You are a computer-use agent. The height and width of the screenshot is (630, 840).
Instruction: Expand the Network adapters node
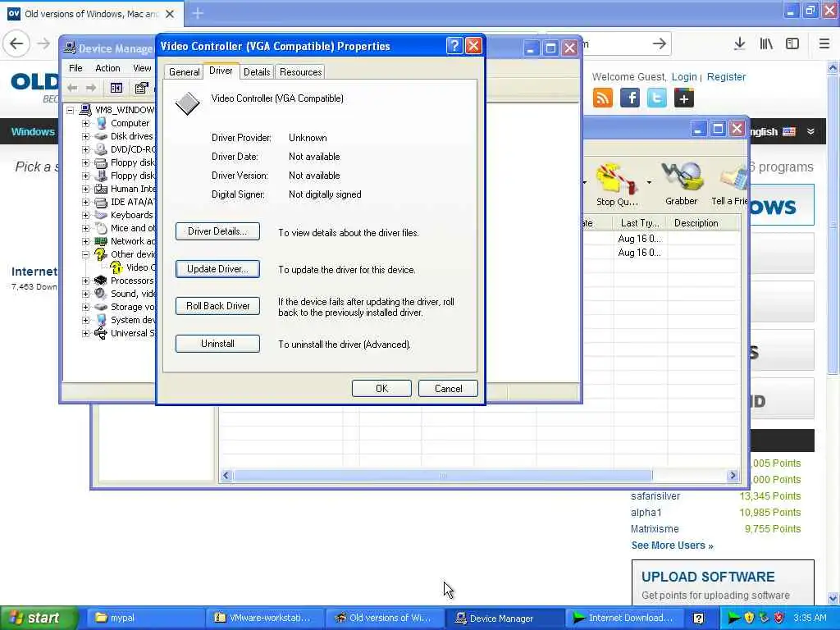[x=85, y=241]
